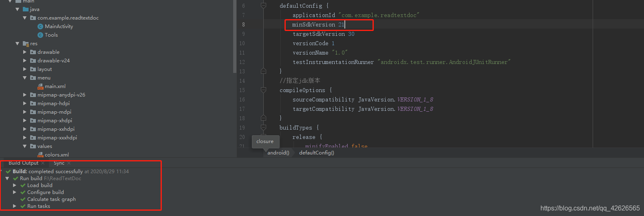
Task: Click the testInstrumentationRunner line
Action: pyautogui.click(x=401, y=62)
